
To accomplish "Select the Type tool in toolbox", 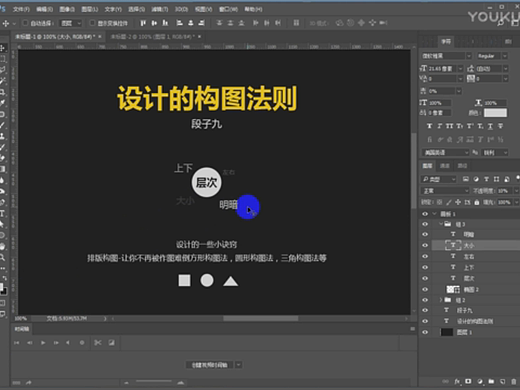I will [3, 213].
